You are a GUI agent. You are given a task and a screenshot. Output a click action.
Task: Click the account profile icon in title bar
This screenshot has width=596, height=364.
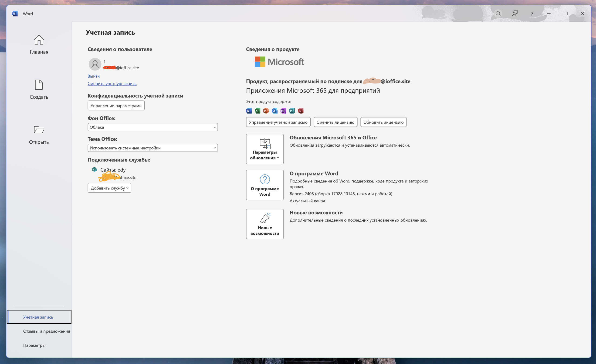tap(498, 13)
